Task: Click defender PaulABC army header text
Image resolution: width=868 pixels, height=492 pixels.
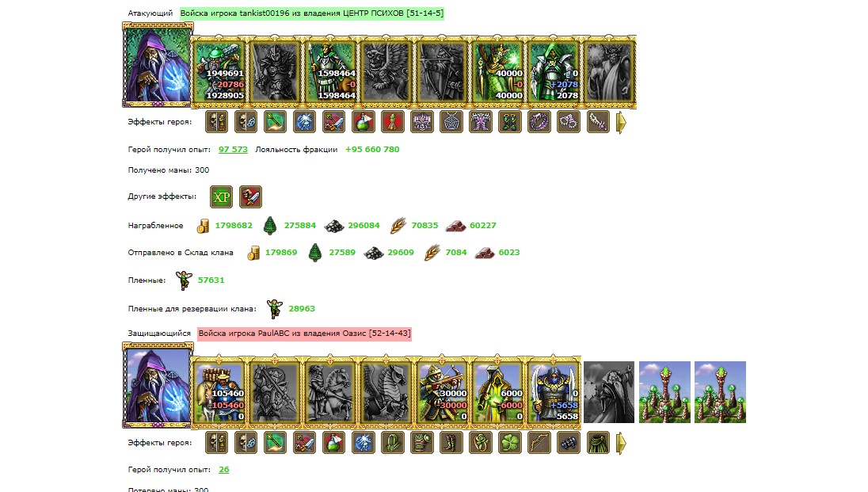Action: [304, 334]
